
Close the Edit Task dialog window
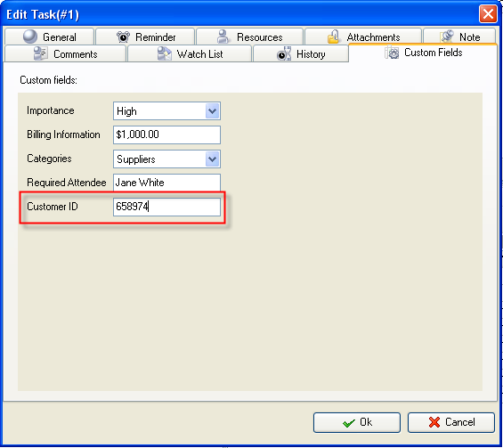[488, 14]
